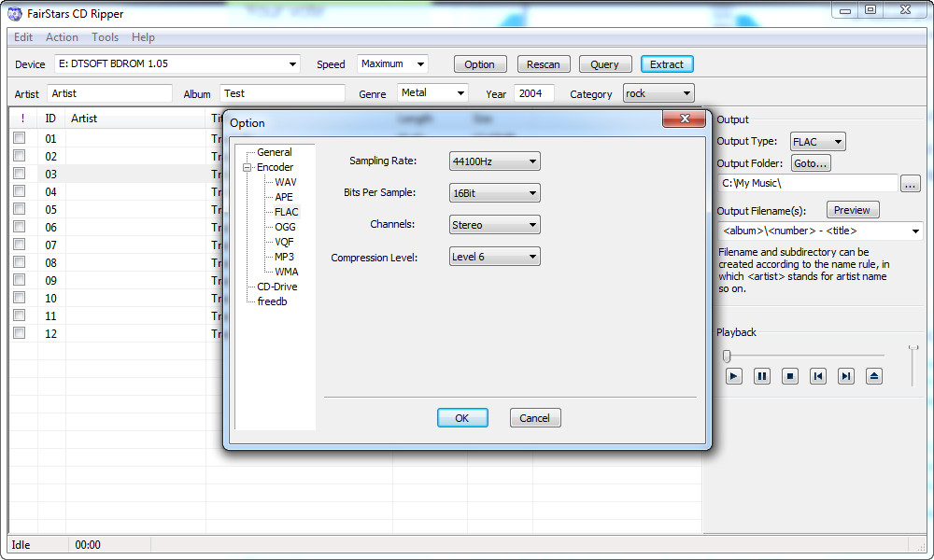Open the Tools menu
The height and width of the screenshot is (560, 934).
click(x=105, y=37)
